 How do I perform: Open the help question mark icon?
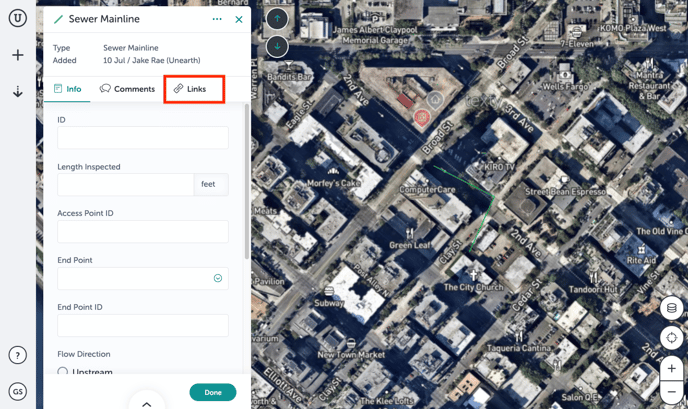(x=18, y=355)
